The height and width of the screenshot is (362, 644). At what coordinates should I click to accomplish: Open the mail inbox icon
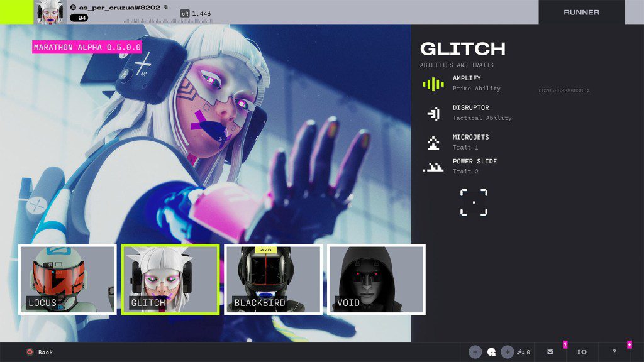tap(550, 352)
